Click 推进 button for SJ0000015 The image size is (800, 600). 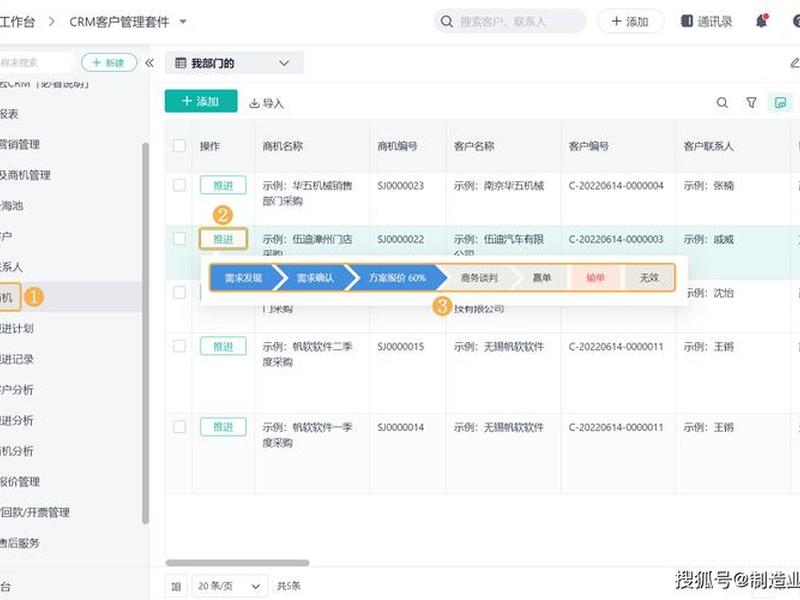click(x=223, y=346)
